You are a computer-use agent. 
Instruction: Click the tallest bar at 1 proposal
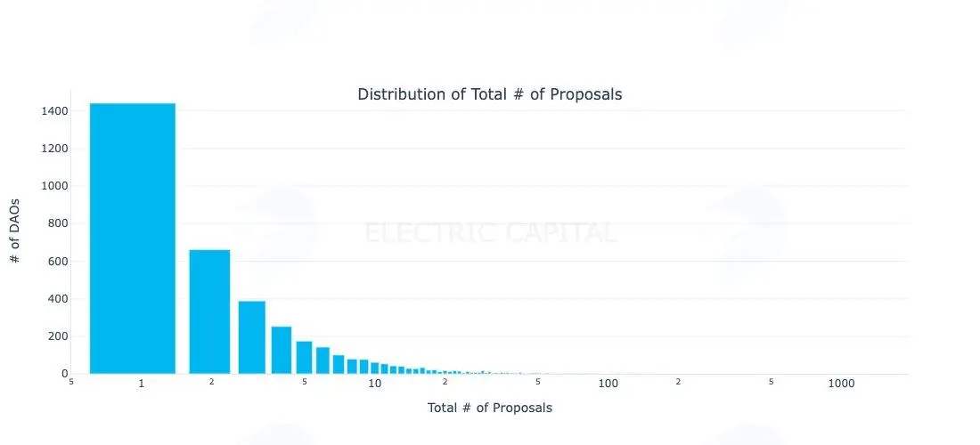pos(133,239)
